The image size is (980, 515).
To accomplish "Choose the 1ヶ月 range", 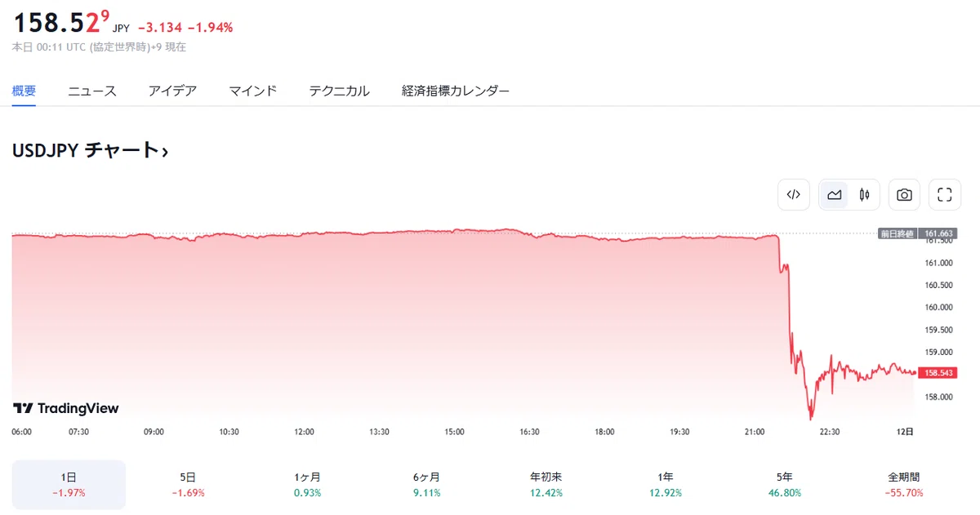I will click(x=307, y=485).
